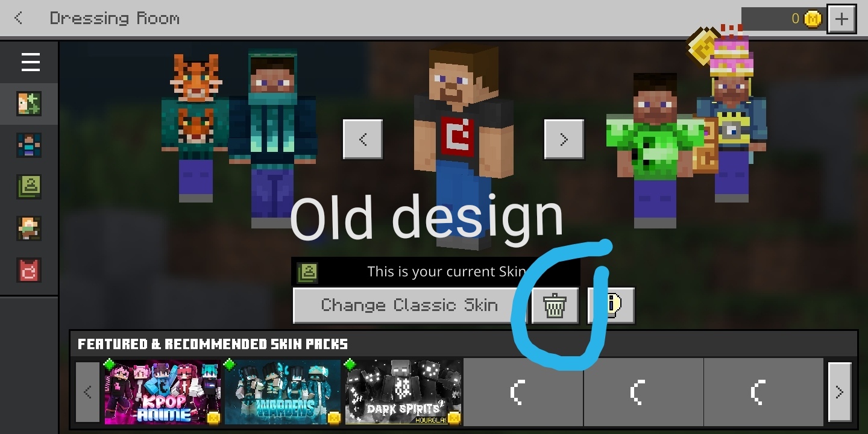Viewport: 868px width, 434px height.
Task: Click the Featured & Recommended Skin Packs heading
Action: 213,344
